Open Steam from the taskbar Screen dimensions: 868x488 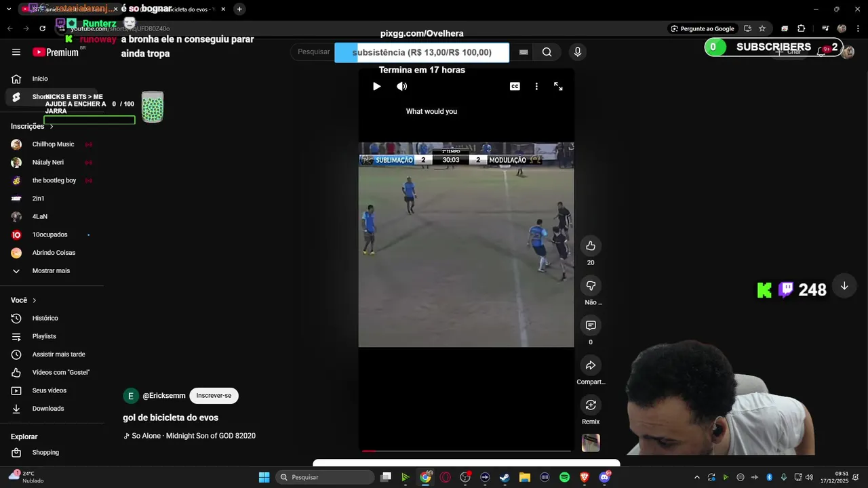(x=505, y=477)
